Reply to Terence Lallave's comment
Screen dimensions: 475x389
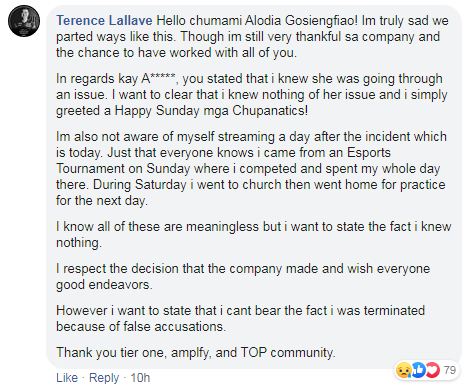tap(104, 378)
